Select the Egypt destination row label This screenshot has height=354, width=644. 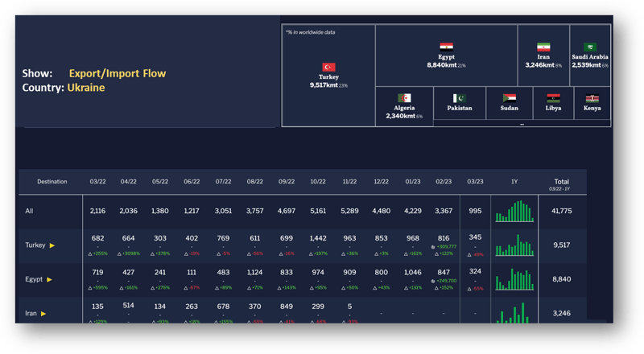pos(34,279)
